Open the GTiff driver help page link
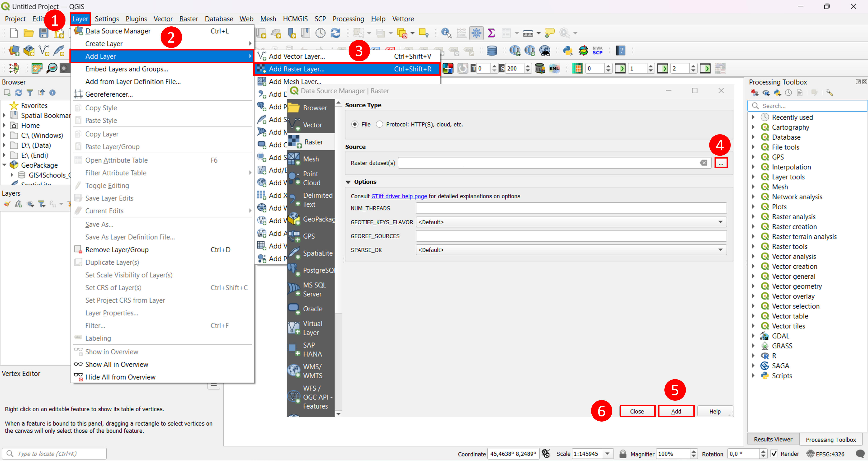 point(399,196)
